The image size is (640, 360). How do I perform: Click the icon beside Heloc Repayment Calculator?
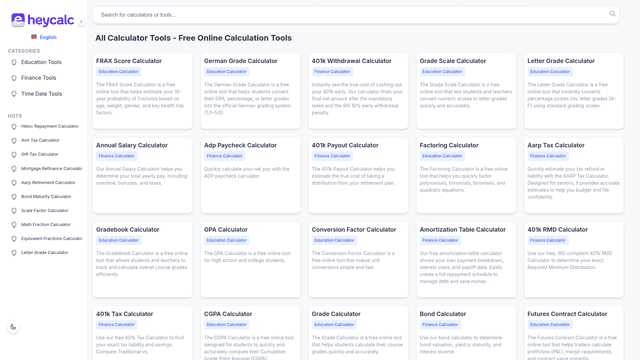[14, 127]
